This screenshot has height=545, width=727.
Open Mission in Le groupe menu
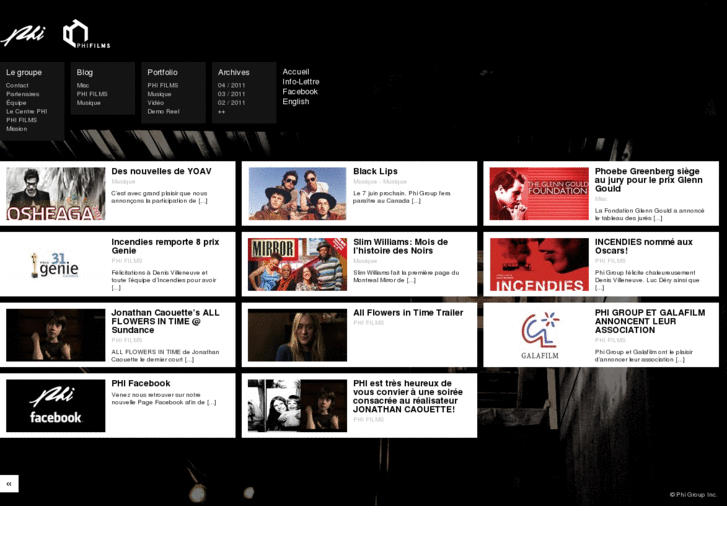point(16,128)
